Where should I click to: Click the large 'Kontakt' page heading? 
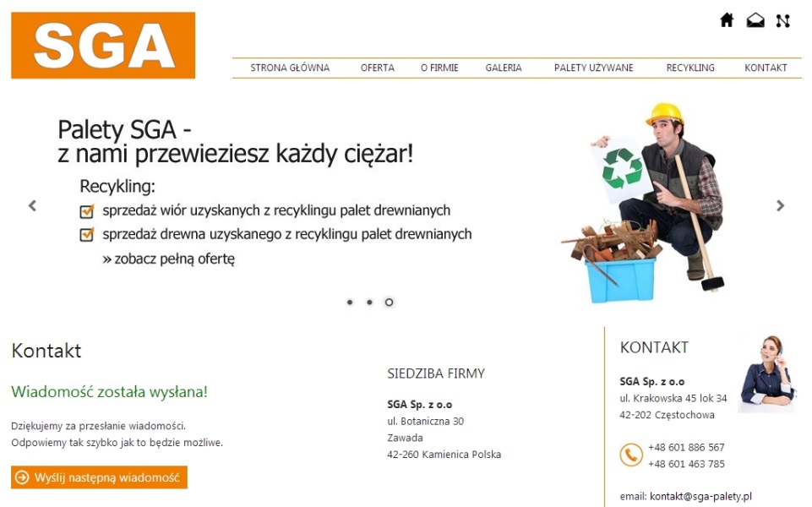[46, 351]
